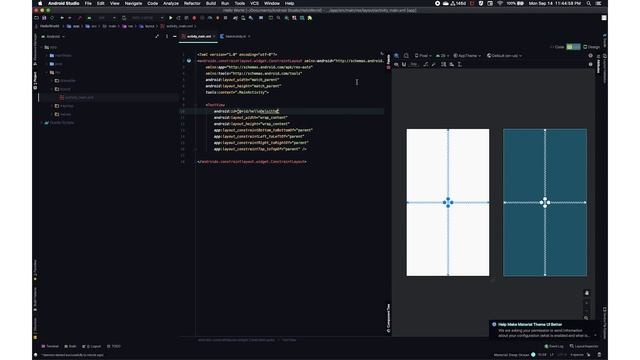Click the res folder in project tree
Image resolution: width=640 pixels, height=360 pixels.
[x=55, y=72]
